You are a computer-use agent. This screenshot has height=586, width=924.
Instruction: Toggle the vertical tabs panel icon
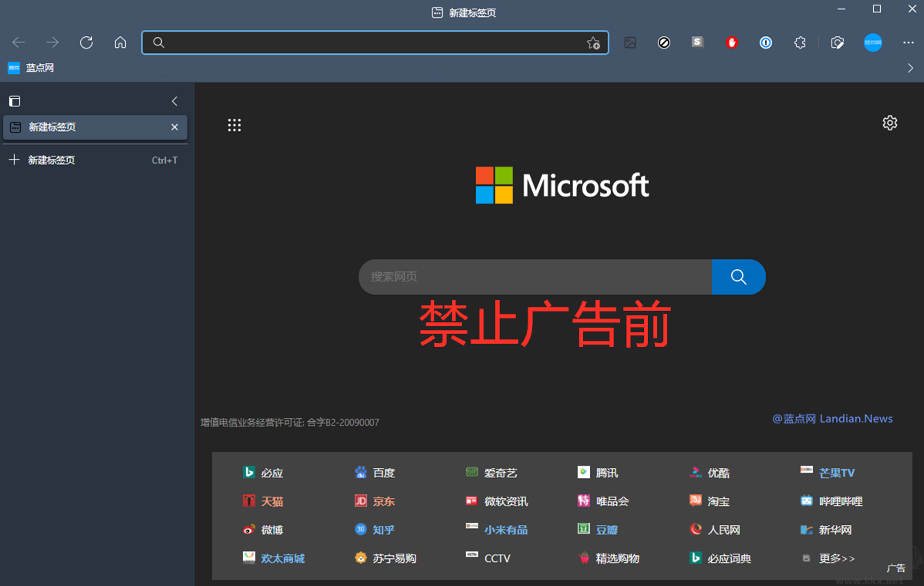pyautogui.click(x=15, y=101)
